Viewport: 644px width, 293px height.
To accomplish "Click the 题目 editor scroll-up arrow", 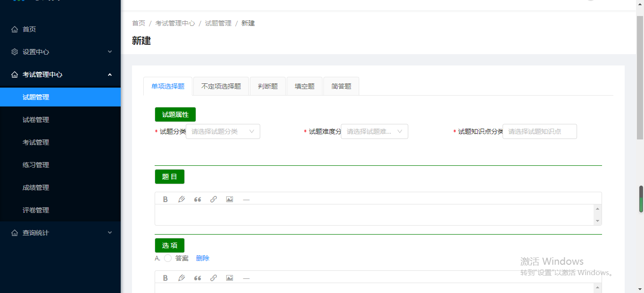I will 598,209.
